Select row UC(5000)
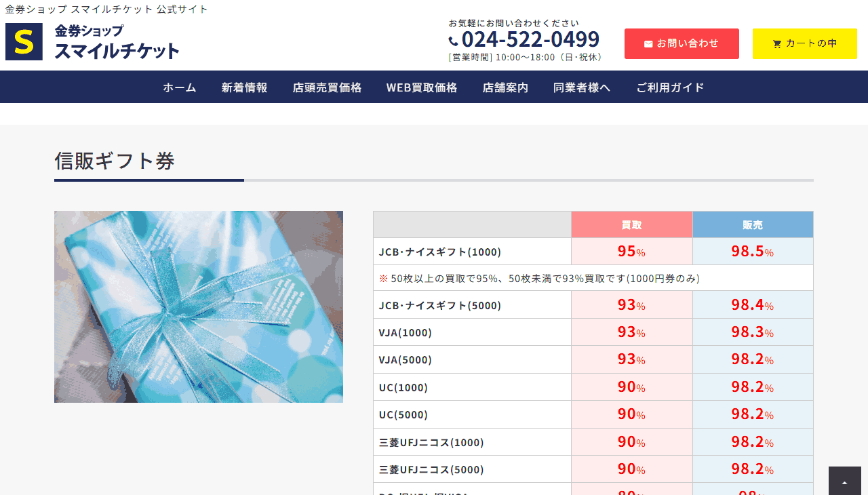The height and width of the screenshot is (495, 868). click(593, 414)
